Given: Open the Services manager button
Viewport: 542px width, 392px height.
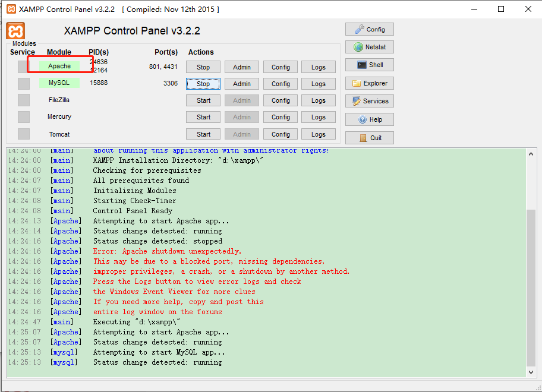Looking at the screenshot, I should pos(370,101).
